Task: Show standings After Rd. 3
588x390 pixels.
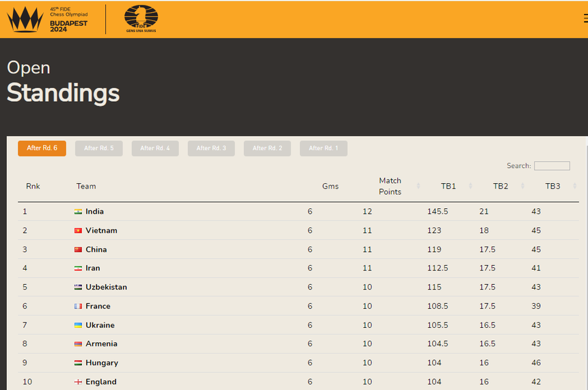Action: tap(211, 148)
